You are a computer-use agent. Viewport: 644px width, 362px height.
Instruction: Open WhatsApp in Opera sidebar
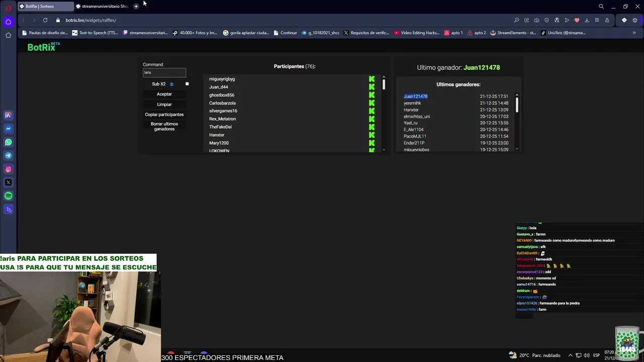tap(8, 142)
